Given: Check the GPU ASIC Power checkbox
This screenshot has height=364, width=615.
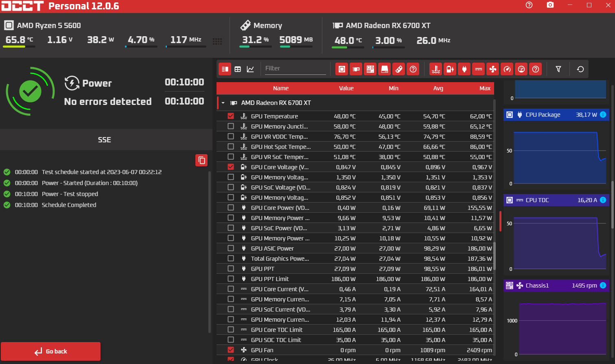Looking at the screenshot, I should point(231,248).
